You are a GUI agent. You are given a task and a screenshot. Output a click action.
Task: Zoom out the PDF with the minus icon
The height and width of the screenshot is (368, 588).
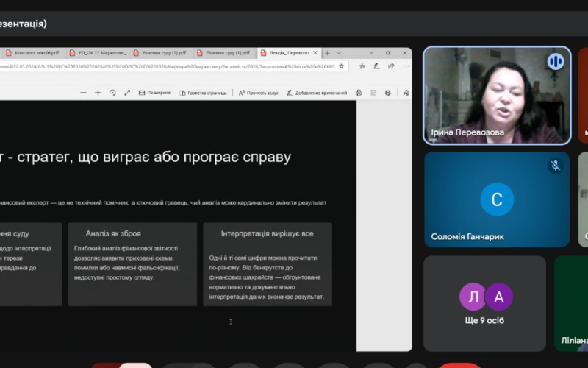coord(83,93)
